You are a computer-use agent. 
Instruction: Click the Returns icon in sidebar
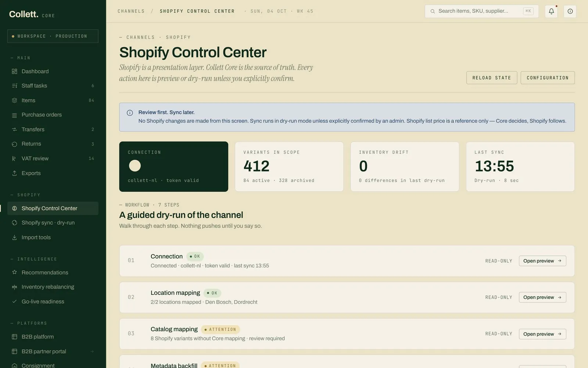[x=14, y=144]
